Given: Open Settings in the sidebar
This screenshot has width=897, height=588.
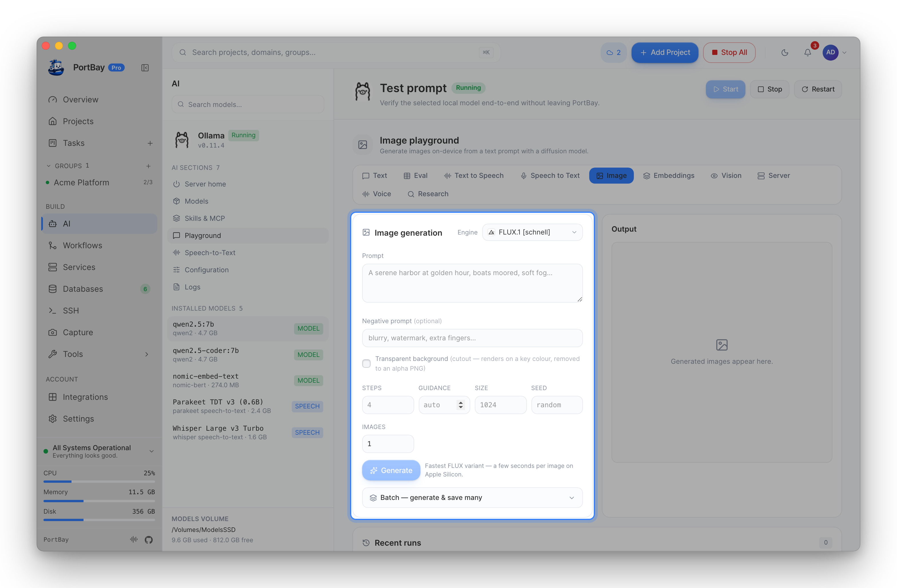Looking at the screenshot, I should [99, 419].
